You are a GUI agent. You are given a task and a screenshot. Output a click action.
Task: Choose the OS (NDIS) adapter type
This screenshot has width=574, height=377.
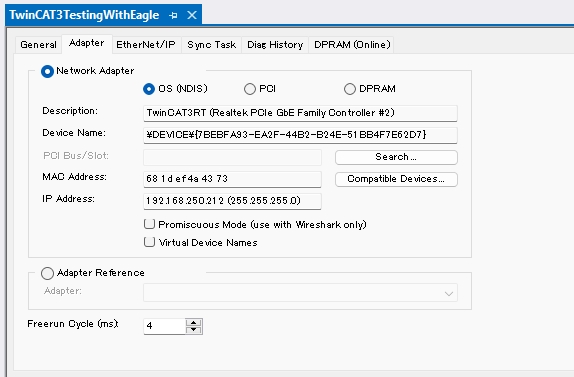149,89
